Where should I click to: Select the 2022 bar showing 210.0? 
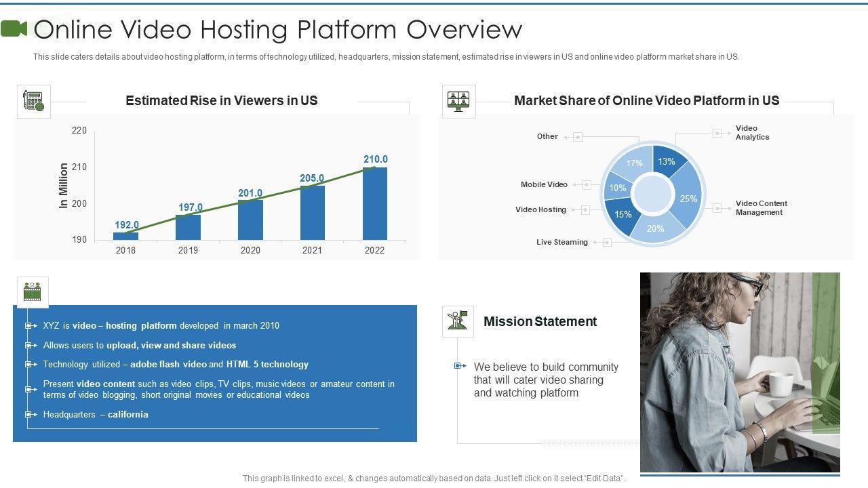(x=374, y=203)
